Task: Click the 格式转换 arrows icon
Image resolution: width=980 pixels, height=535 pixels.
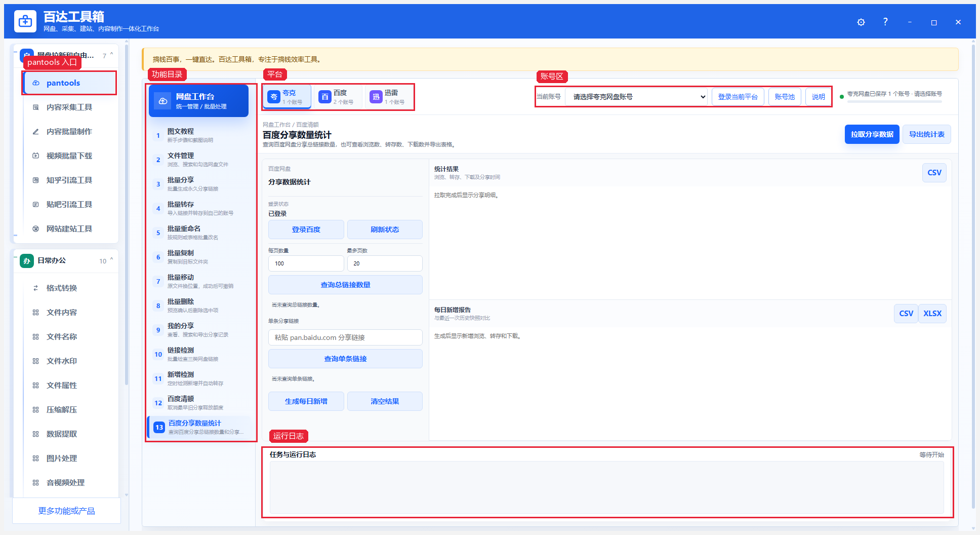Action: (36, 288)
